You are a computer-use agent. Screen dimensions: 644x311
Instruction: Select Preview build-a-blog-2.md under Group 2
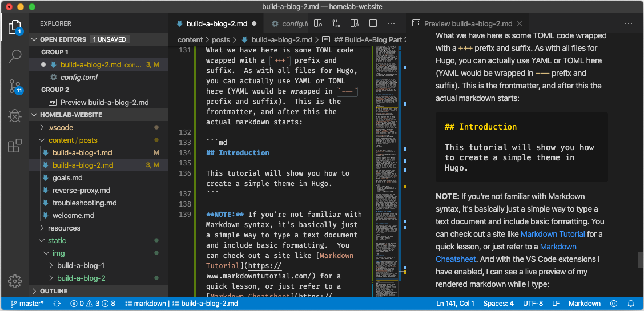[99, 102]
